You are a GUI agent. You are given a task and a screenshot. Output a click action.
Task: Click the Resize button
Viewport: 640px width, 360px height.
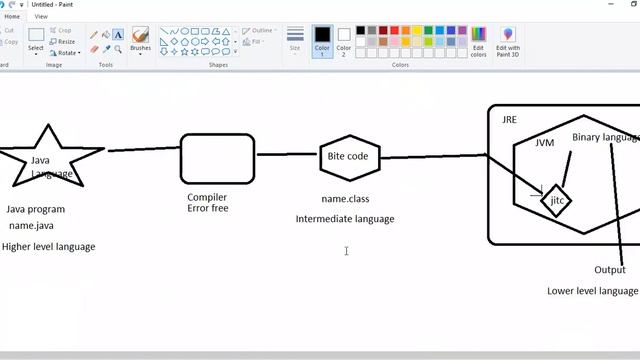(62, 42)
